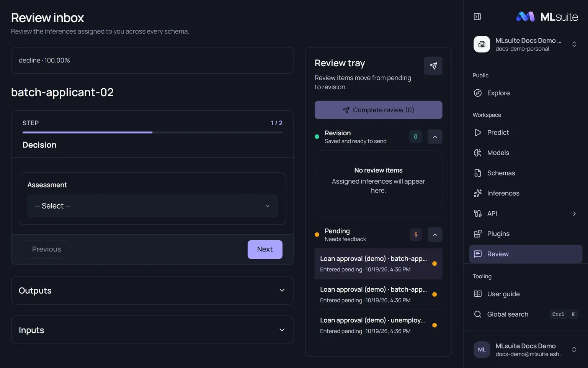This screenshot has height=368, width=588.
Task: Click the Global search magnifier icon
Action: 478,314
